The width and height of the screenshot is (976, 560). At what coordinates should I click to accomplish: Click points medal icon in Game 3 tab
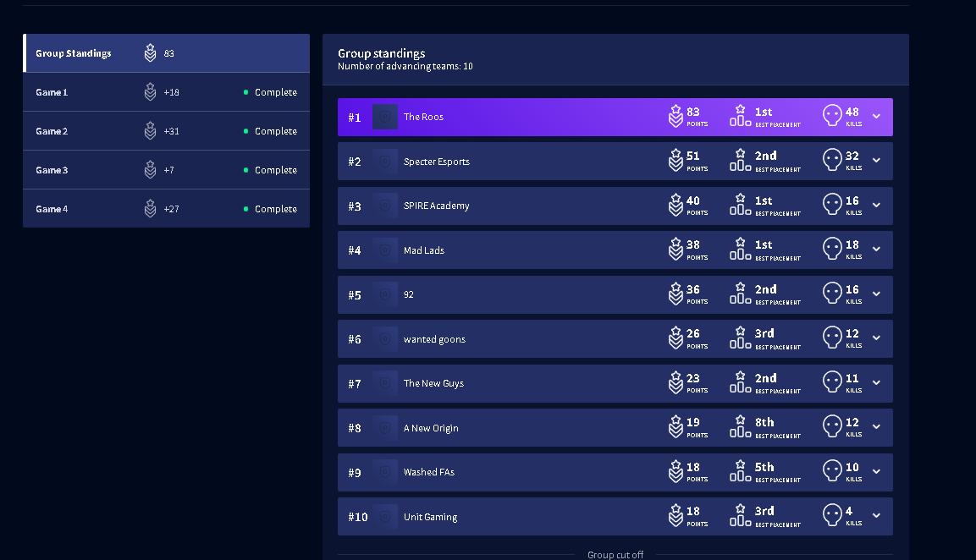[x=150, y=170]
